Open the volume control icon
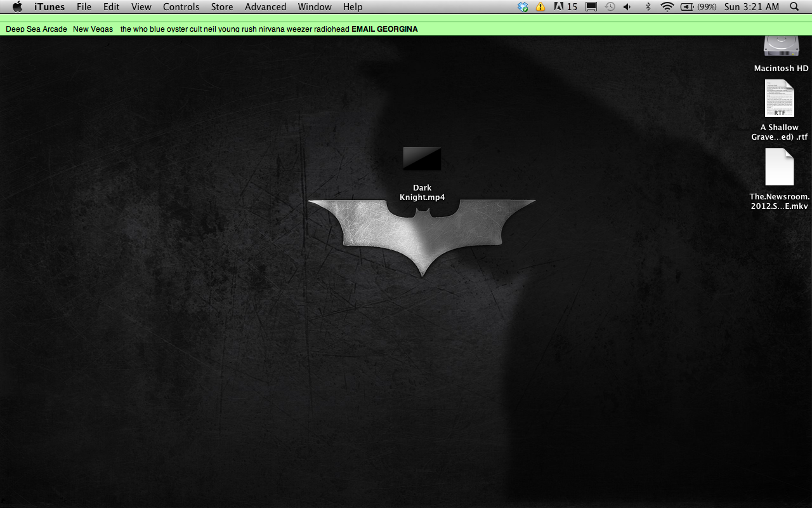 627,7
